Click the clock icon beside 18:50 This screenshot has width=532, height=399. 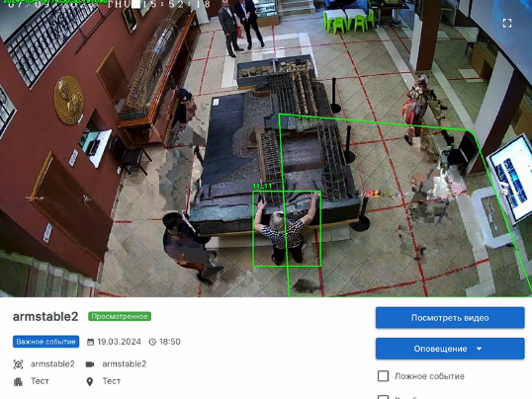152,342
